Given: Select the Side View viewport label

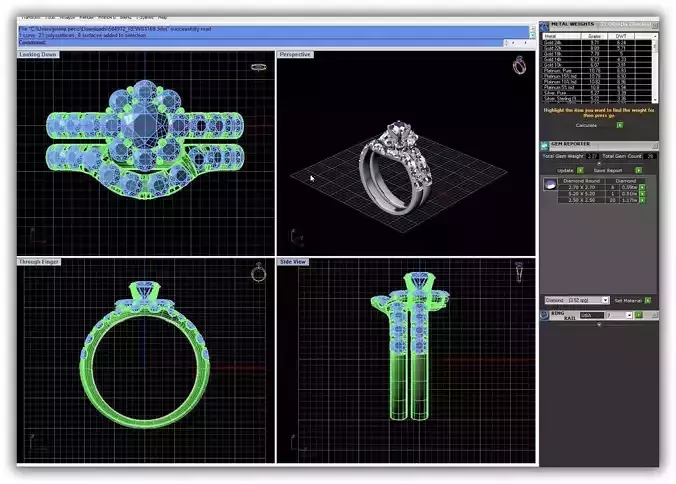Looking at the screenshot, I should click(293, 262).
